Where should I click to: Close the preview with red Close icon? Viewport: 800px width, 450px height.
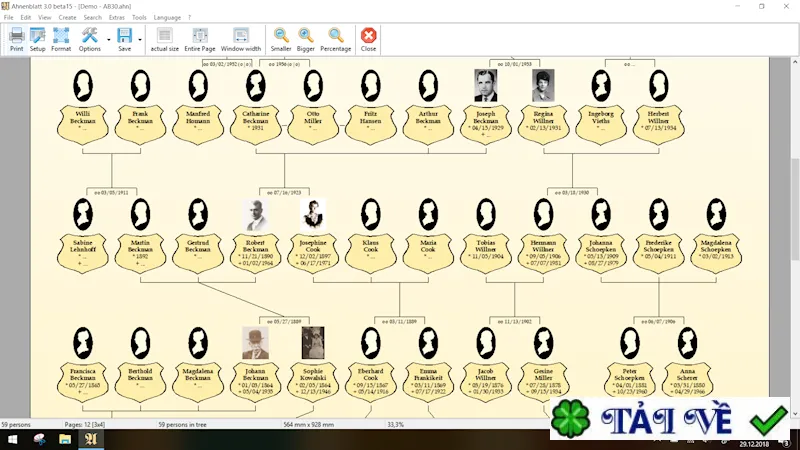coord(368,36)
